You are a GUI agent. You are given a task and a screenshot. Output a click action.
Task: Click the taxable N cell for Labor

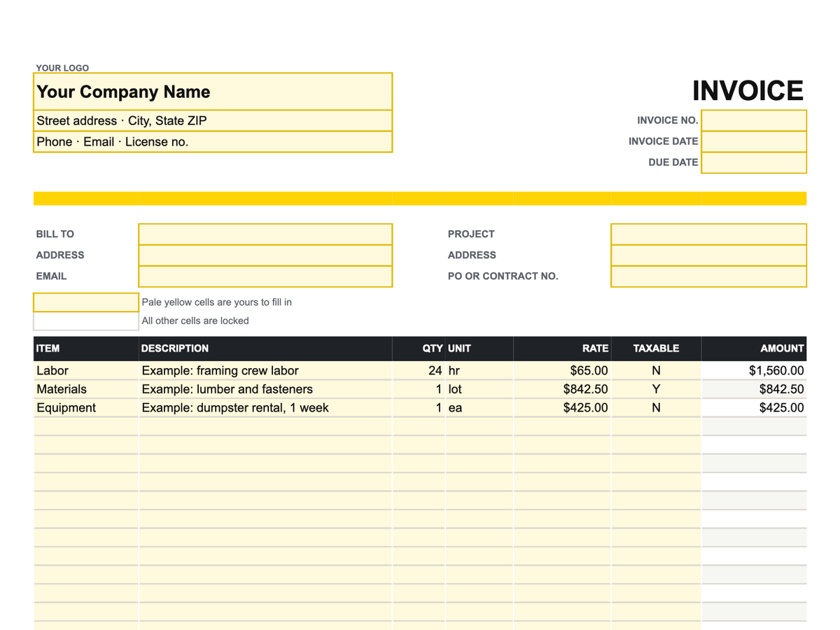point(656,371)
